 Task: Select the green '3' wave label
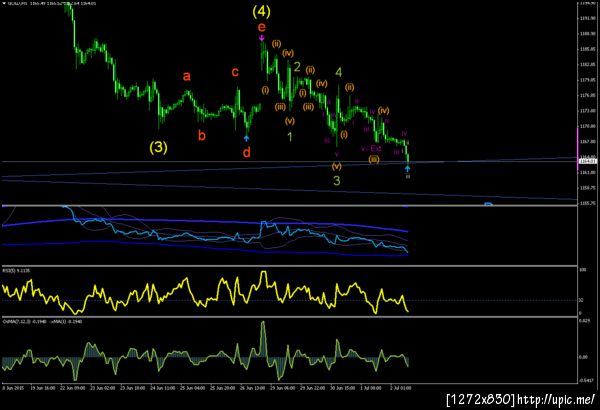[x=336, y=181]
